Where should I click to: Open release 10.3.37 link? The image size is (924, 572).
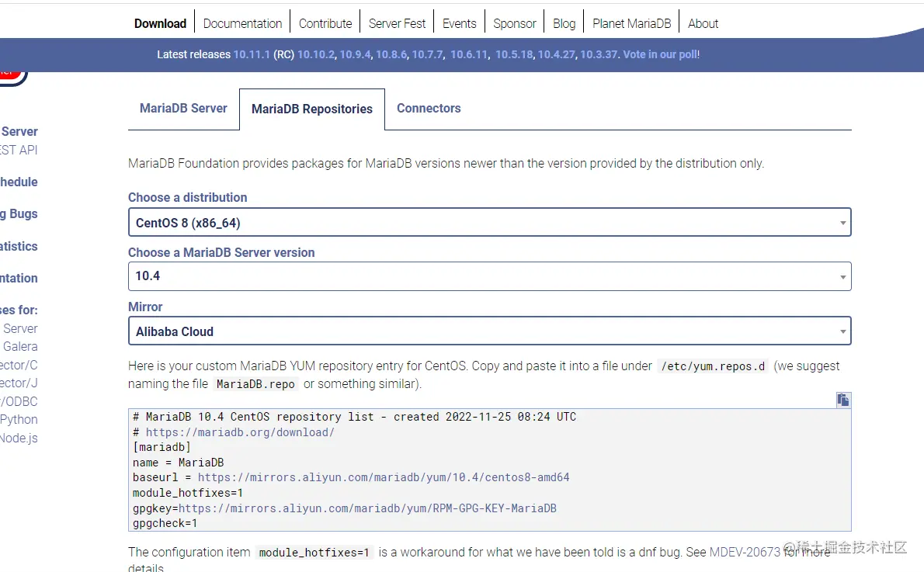[599, 54]
